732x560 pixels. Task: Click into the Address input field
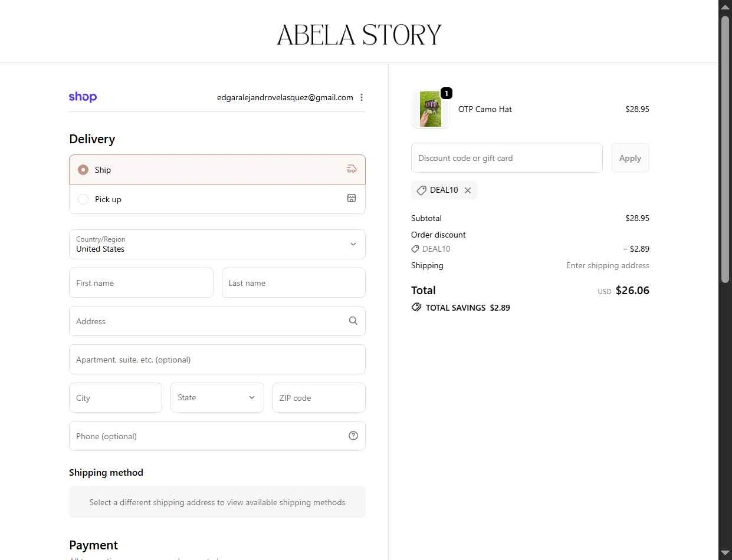click(217, 321)
